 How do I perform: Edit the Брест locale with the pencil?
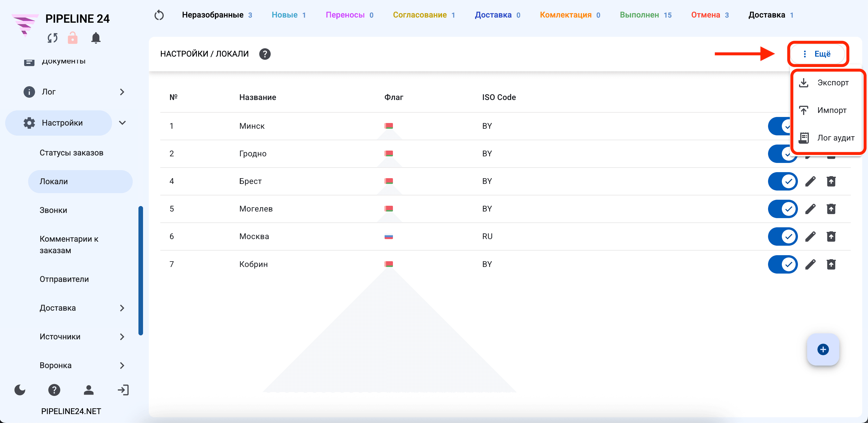810,181
